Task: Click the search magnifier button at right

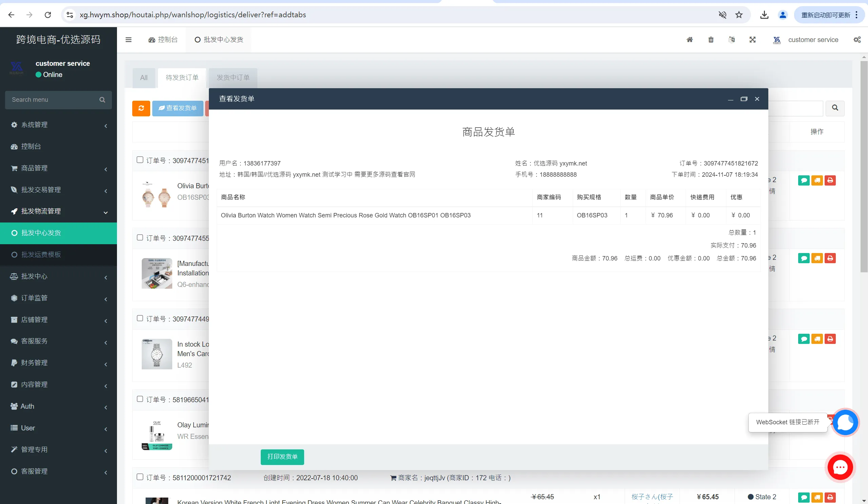Action: (835, 108)
